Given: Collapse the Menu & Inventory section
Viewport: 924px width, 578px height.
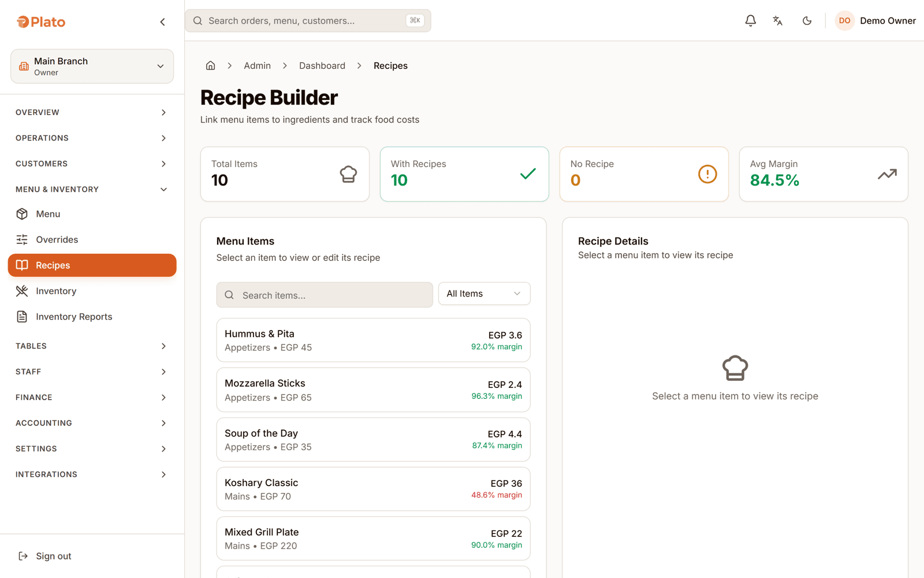Looking at the screenshot, I should click(x=92, y=190).
